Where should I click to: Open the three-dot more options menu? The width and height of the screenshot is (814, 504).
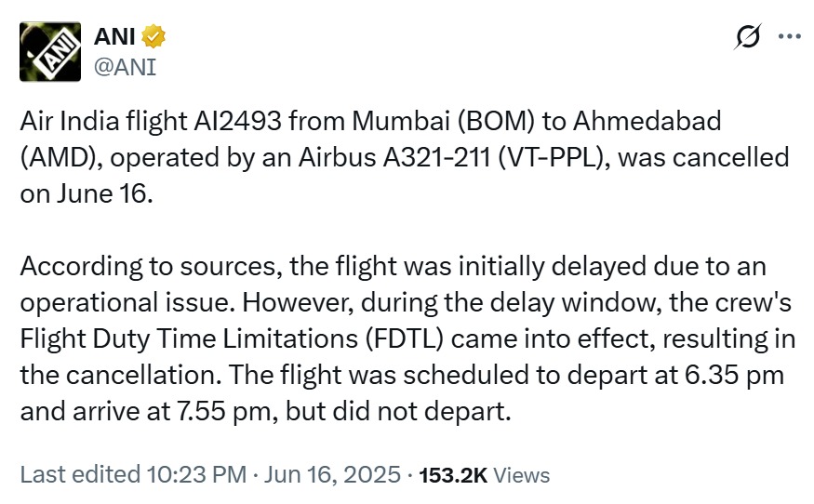[788, 37]
